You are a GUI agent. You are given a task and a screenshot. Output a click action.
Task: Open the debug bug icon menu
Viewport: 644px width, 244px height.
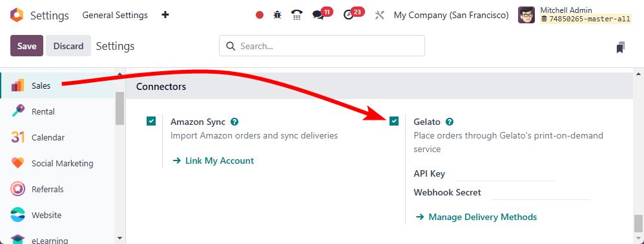(278, 16)
